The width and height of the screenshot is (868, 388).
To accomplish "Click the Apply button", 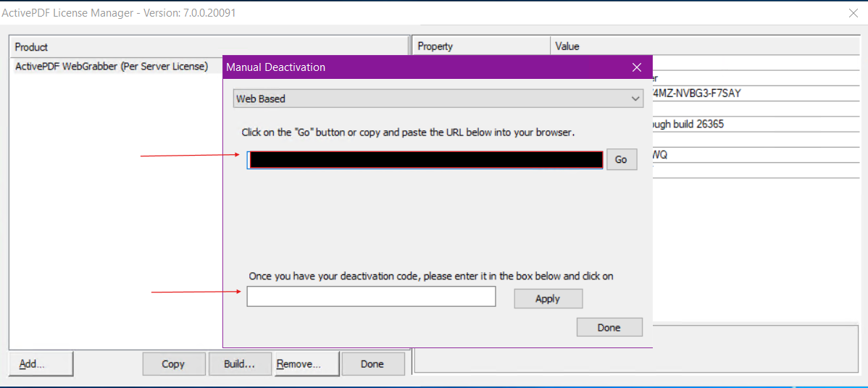I will tap(548, 298).
